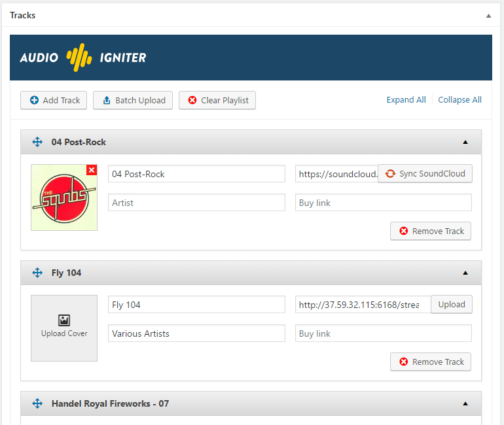Remove the Fly 104 track
Screen dimensions: 504x425
pos(431,362)
